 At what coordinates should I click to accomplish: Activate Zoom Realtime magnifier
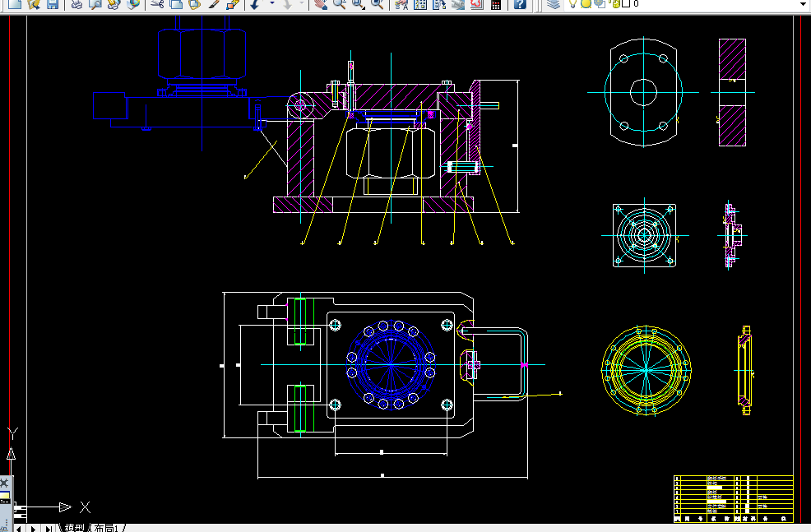pos(340,4)
